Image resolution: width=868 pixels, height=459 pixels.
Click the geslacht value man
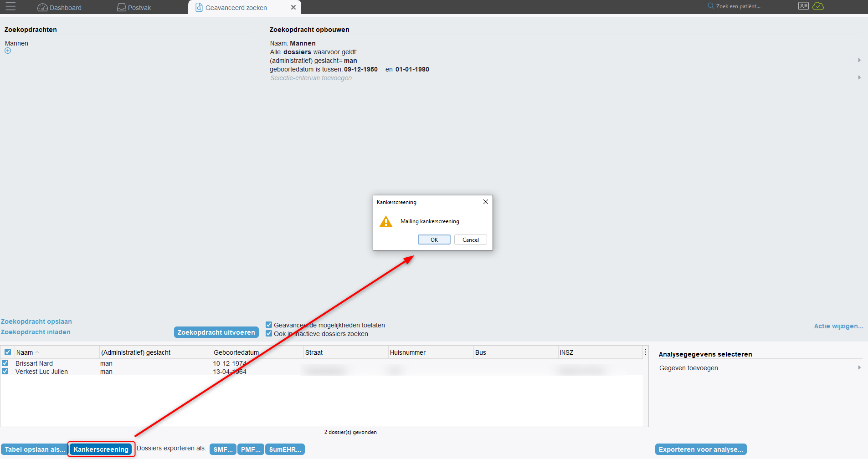point(350,61)
